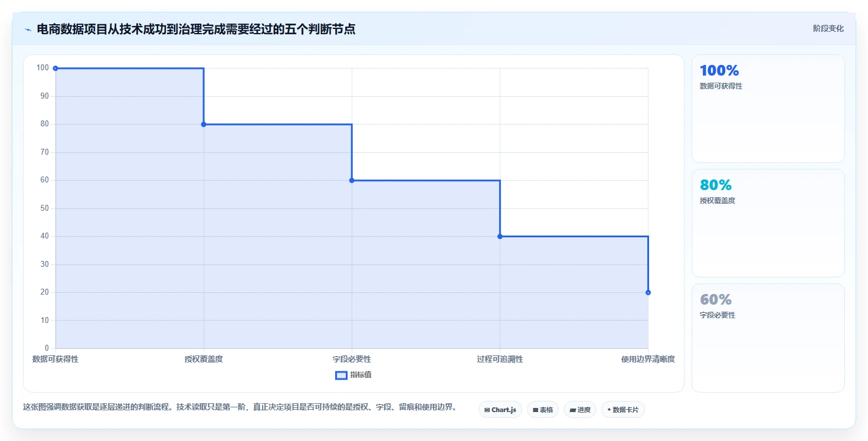This screenshot has width=868, height=441.
Task: Click the data point at 授权覆盖度 80
Action: pyautogui.click(x=204, y=125)
